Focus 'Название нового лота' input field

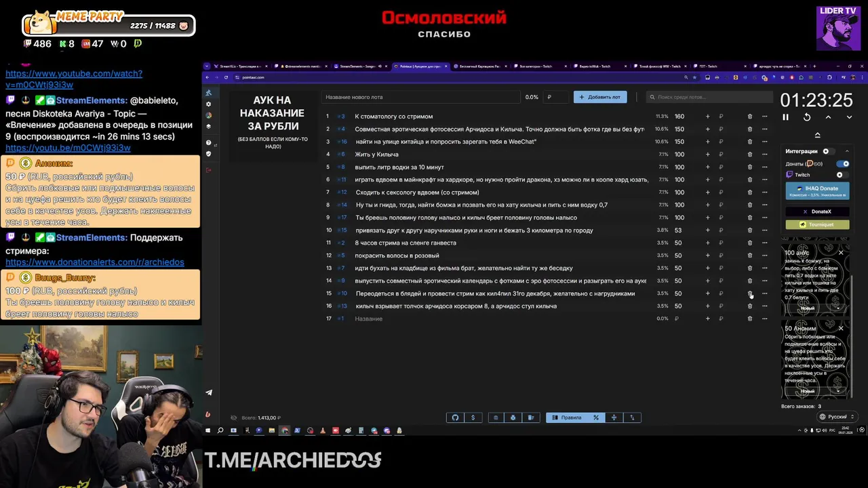point(420,97)
